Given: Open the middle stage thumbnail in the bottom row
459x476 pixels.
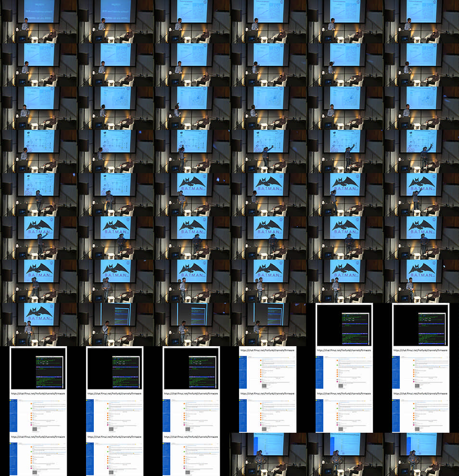Looking at the screenshot, I should [344, 454].
